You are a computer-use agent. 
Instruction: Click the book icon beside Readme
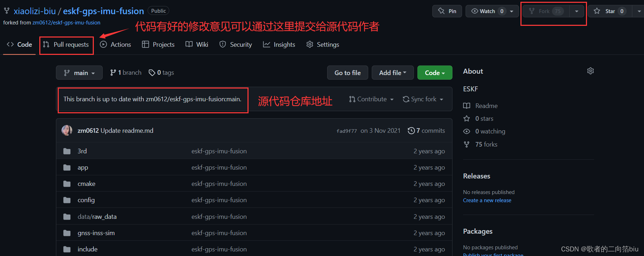(x=467, y=106)
